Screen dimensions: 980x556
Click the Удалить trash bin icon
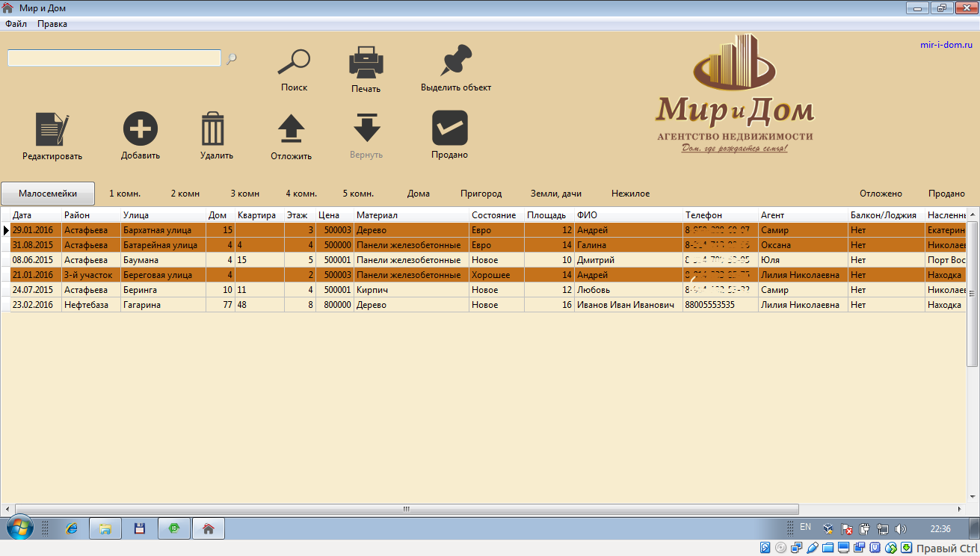coord(213,129)
